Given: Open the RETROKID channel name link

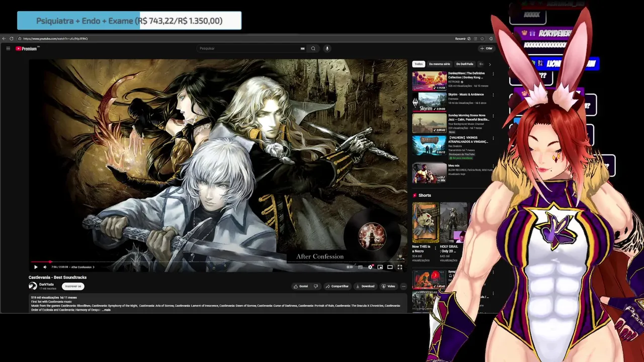Looking at the screenshot, I should pyautogui.click(x=453, y=82).
